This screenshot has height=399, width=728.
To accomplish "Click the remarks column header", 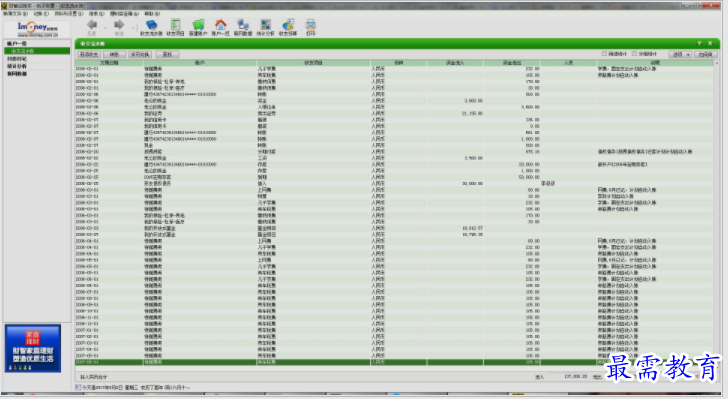I will point(655,63).
